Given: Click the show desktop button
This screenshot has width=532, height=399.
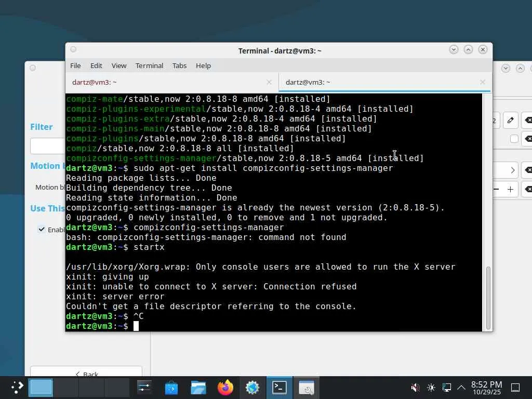Looking at the screenshot, I should tap(515, 388).
